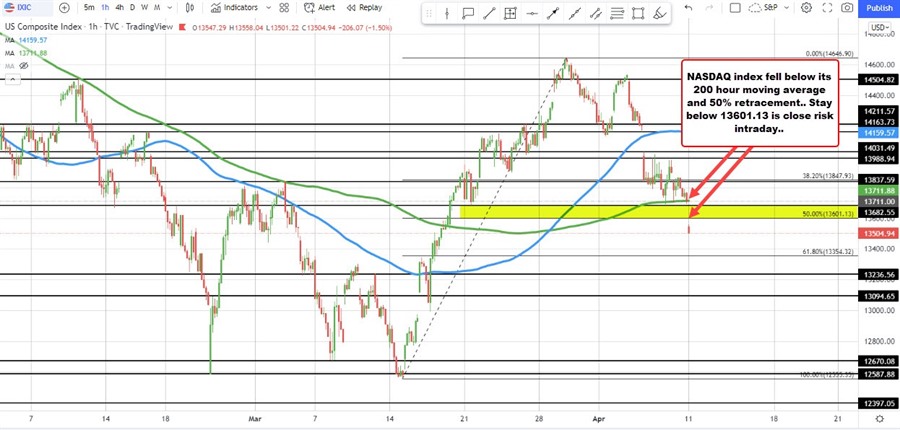The height and width of the screenshot is (430, 900).
Task: Select the vertical line drawing tool
Action: pos(448,14)
